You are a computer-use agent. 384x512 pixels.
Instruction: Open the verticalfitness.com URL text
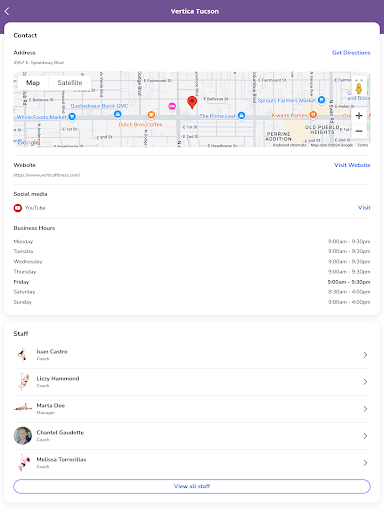coord(47,175)
